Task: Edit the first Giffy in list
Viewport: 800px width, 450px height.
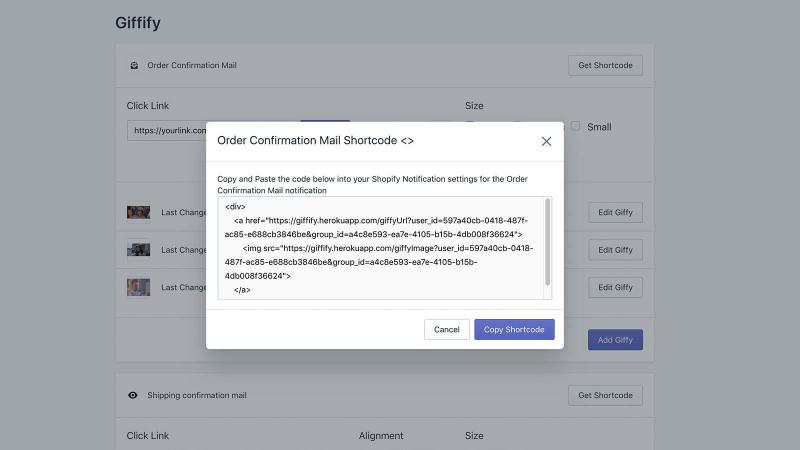Action: (x=615, y=212)
